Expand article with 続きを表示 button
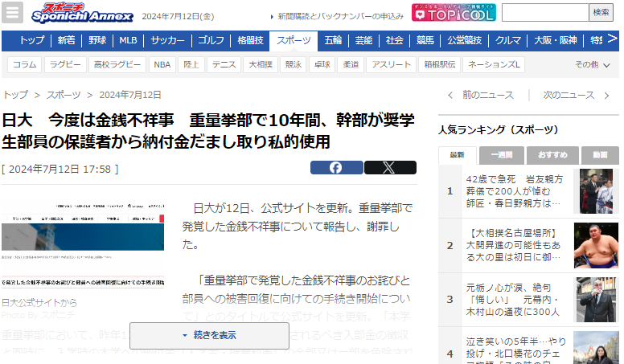The height and width of the screenshot is (364, 624). [209, 336]
